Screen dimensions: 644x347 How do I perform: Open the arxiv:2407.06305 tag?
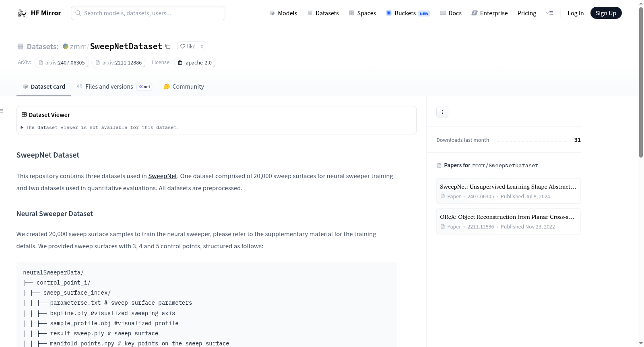click(x=62, y=63)
